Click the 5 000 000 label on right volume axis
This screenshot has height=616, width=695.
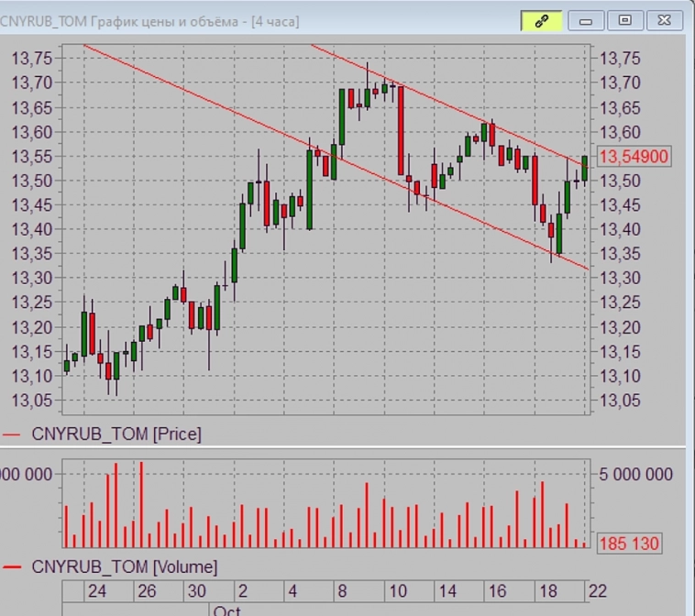pos(635,474)
